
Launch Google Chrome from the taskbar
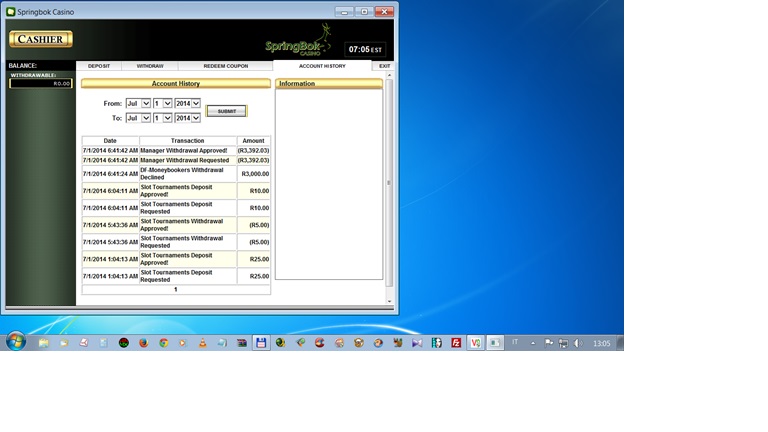(164, 343)
